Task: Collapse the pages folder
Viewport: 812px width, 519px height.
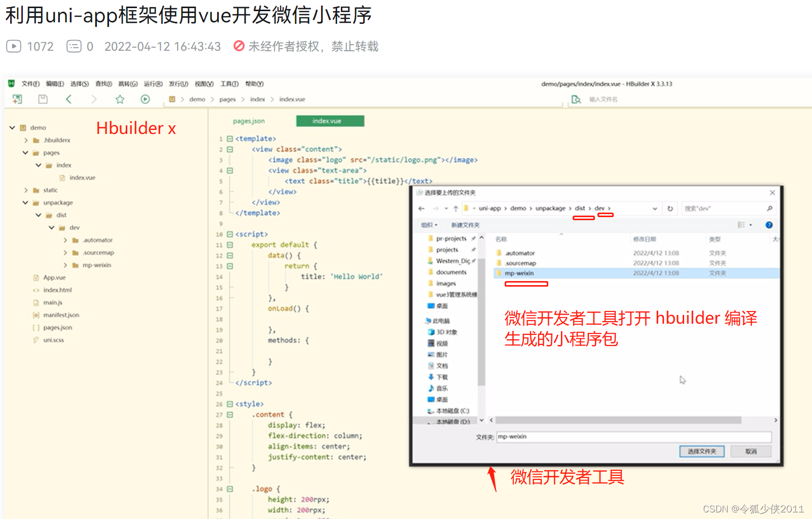Action: 25,152
